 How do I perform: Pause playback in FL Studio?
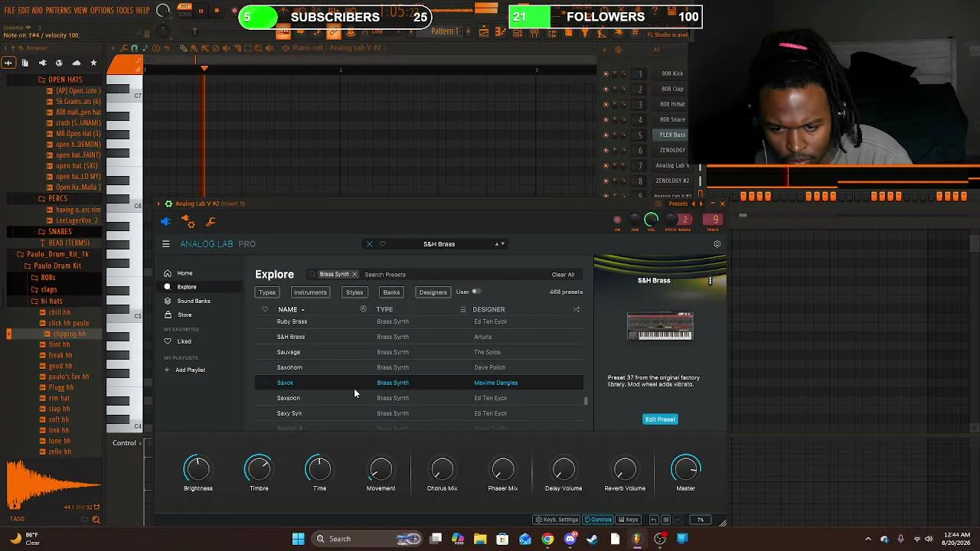[x=201, y=11]
